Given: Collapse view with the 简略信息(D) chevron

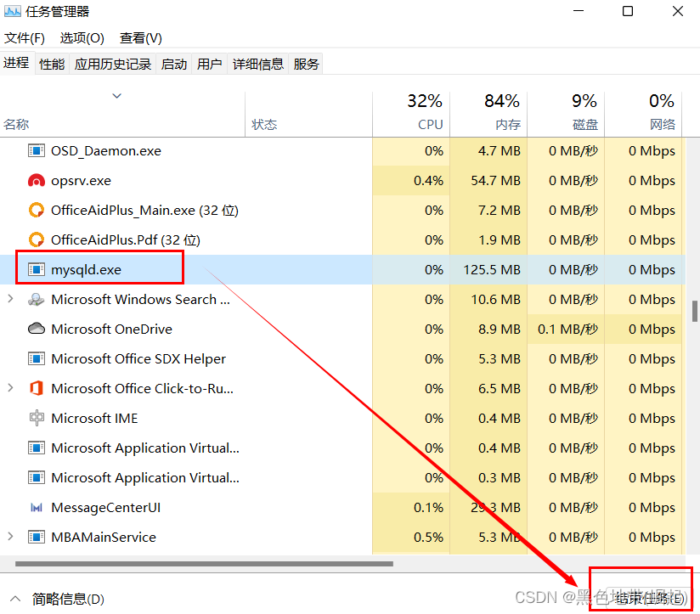Looking at the screenshot, I should coord(15,599).
